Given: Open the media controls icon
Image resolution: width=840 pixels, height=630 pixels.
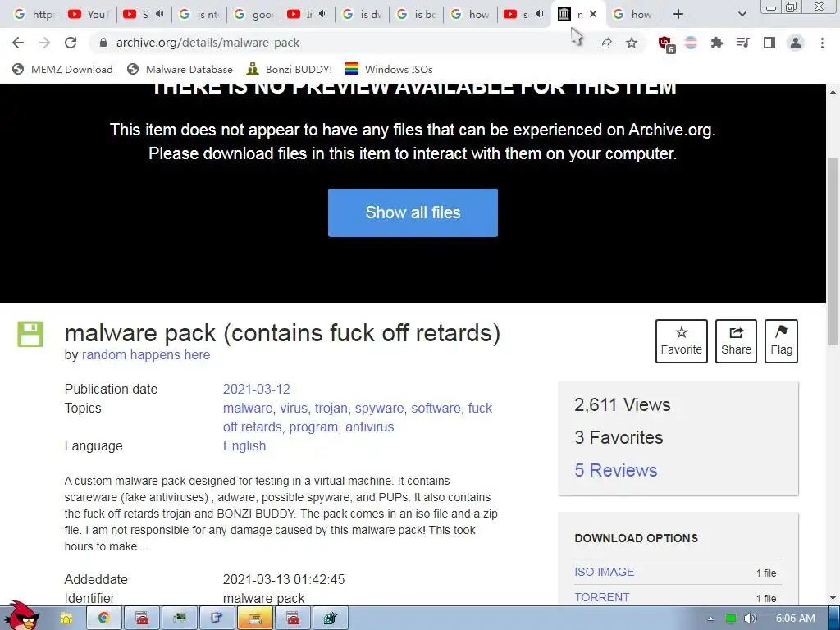Looking at the screenshot, I should [742, 43].
